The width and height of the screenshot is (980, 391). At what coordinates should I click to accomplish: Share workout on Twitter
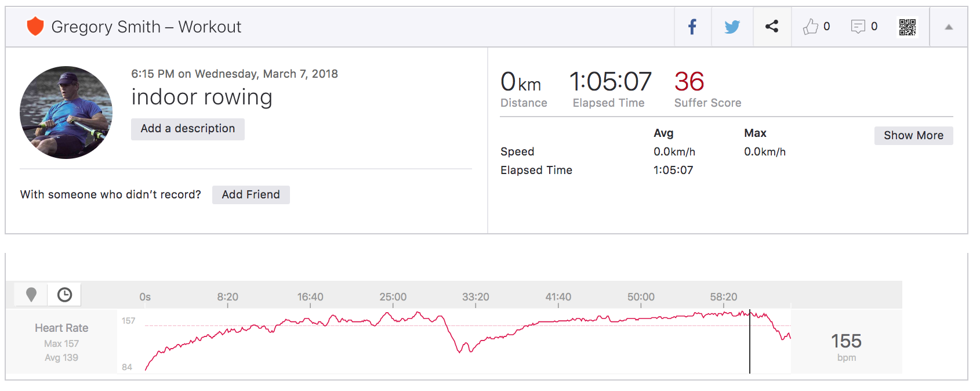point(732,27)
